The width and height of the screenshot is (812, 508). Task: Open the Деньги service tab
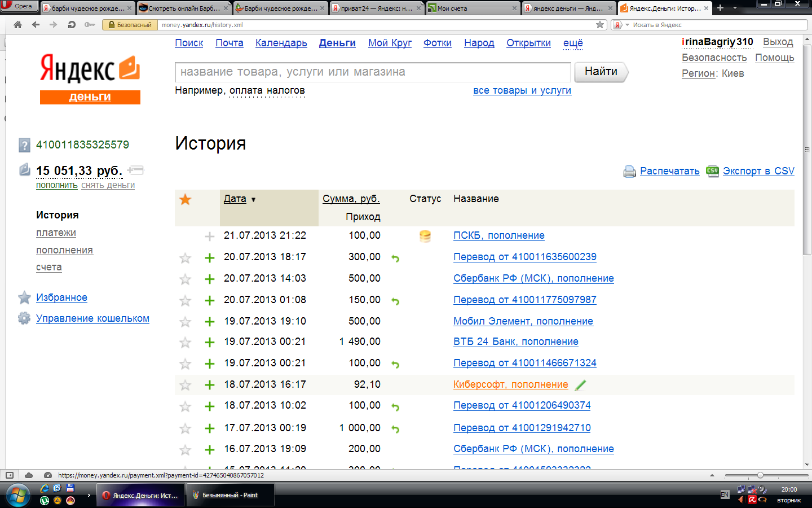click(337, 43)
